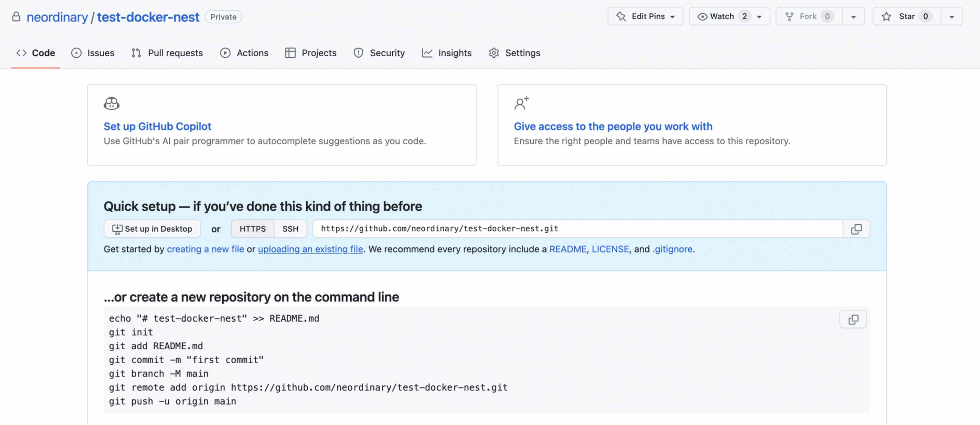Screen dimensions: 980x425
Task: Click the Star button label
Action: (907, 16)
